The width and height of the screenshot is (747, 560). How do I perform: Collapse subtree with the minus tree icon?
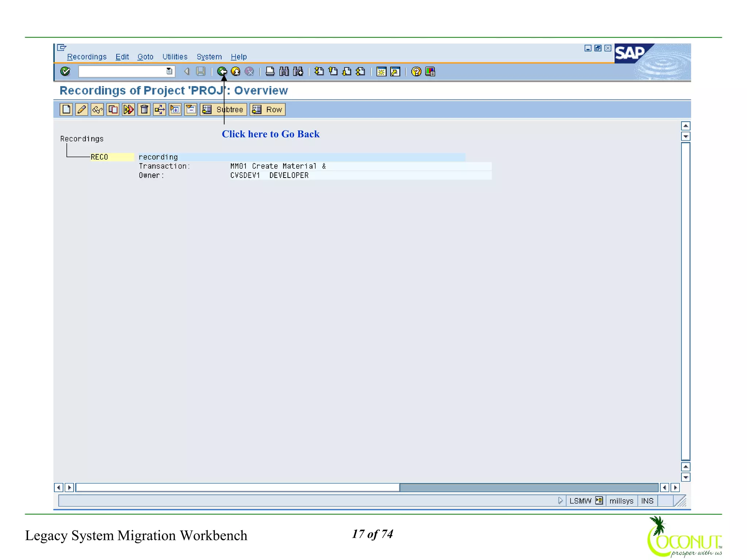[x=191, y=109]
